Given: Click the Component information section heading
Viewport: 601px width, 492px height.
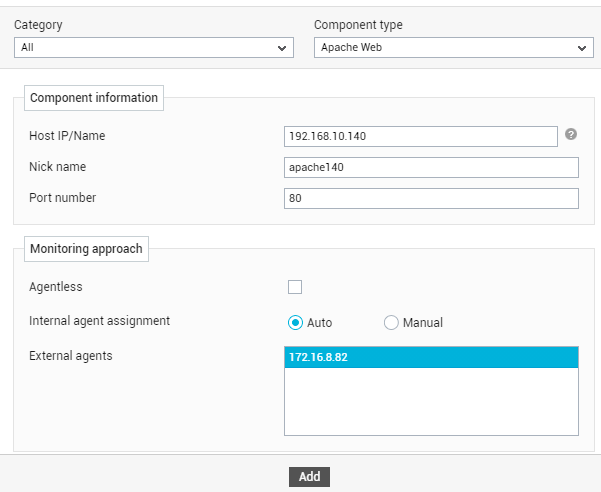Looking at the screenshot, I should pyautogui.click(x=94, y=98).
